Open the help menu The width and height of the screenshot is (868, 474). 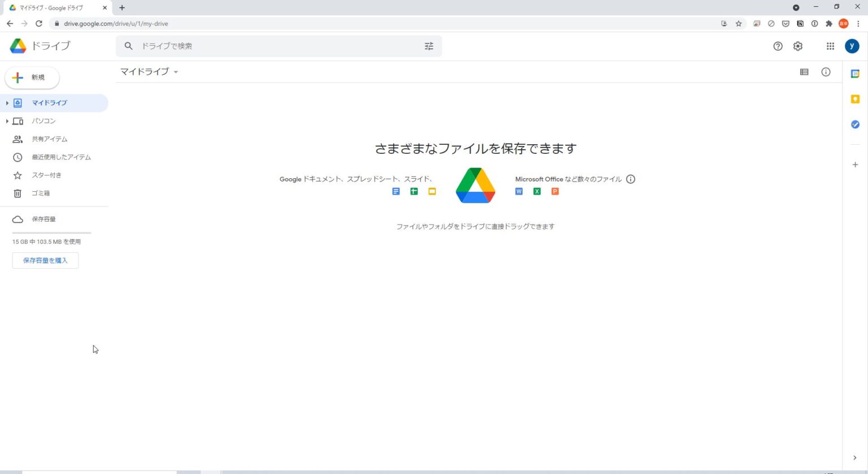point(778,46)
